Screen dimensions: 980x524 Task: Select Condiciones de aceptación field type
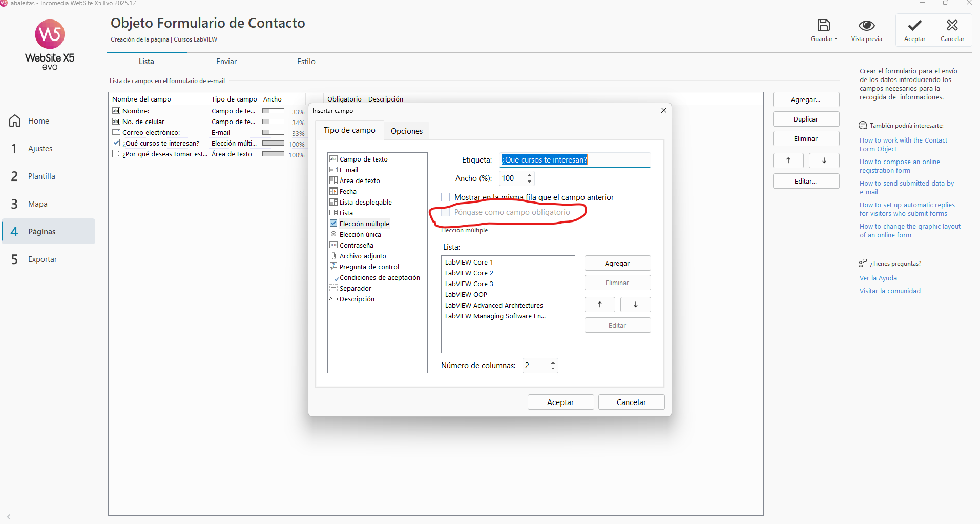click(380, 277)
